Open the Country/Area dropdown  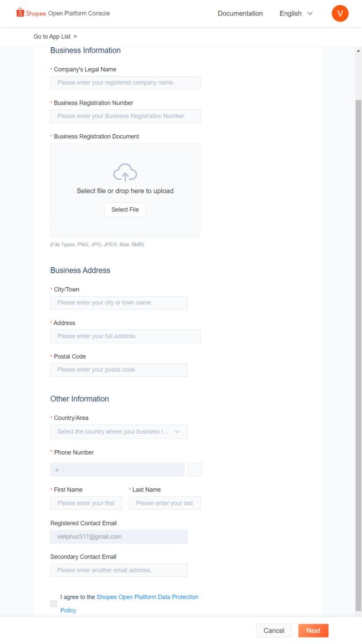(119, 431)
